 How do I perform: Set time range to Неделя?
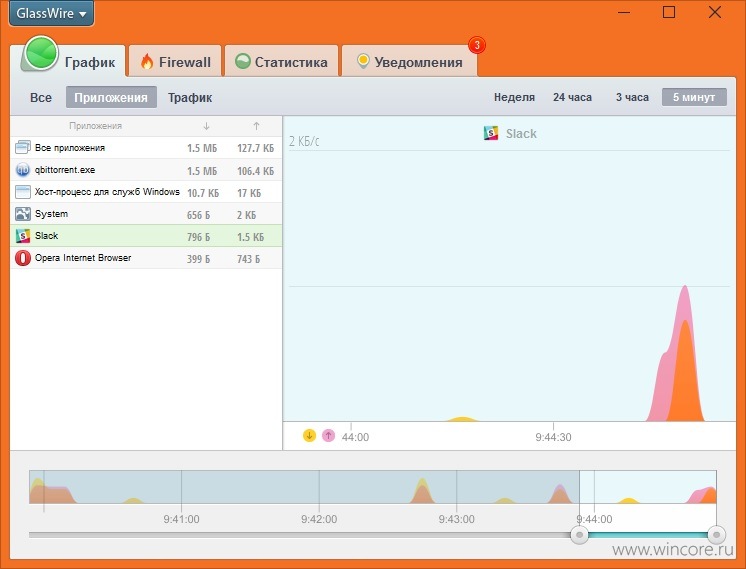pos(514,98)
